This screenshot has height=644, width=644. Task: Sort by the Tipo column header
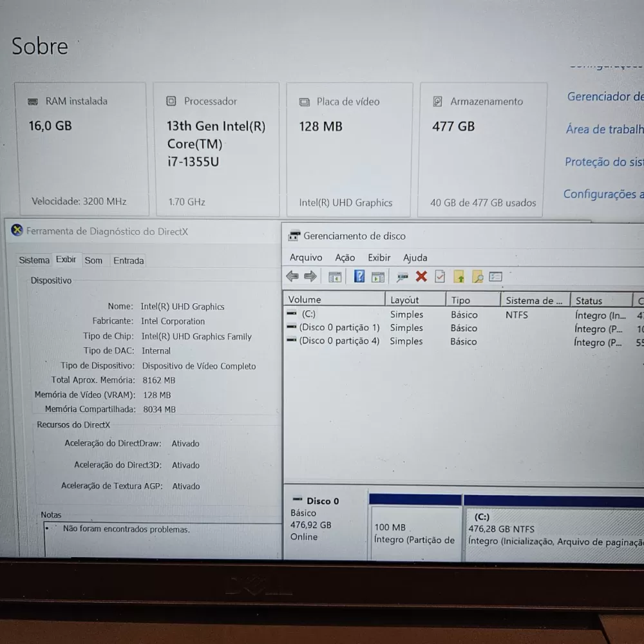(x=473, y=300)
